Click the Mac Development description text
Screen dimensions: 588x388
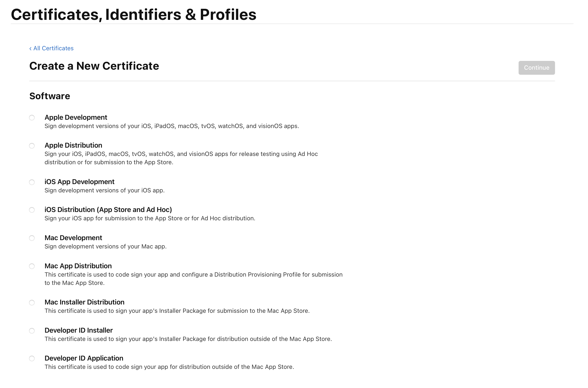click(106, 247)
